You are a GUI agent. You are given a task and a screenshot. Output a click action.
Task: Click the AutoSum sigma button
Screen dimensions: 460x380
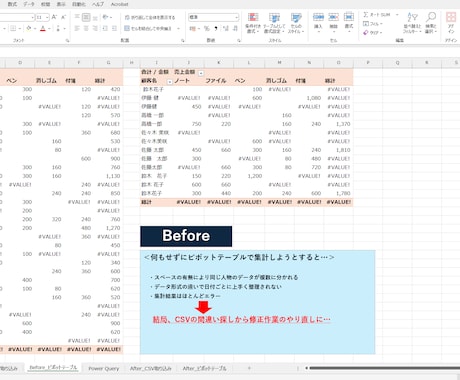point(377,15)
